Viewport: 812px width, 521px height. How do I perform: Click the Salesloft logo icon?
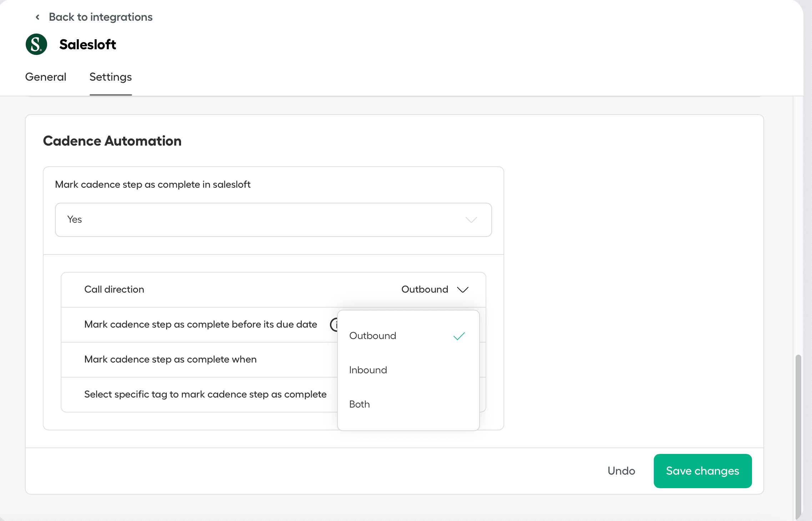point(36,44)
